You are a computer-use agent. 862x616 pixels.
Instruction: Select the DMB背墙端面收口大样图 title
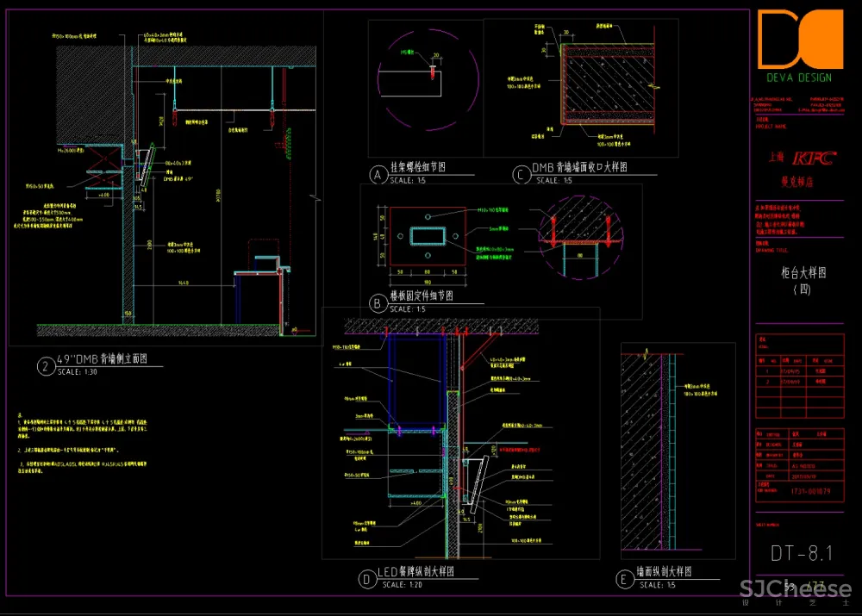pos(579,168)
